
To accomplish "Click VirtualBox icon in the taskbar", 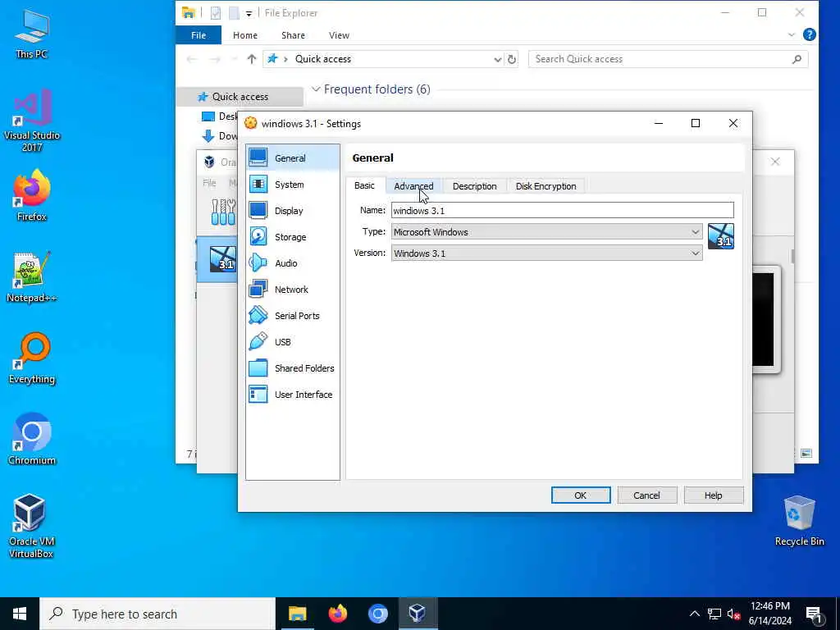I will 418,614.
